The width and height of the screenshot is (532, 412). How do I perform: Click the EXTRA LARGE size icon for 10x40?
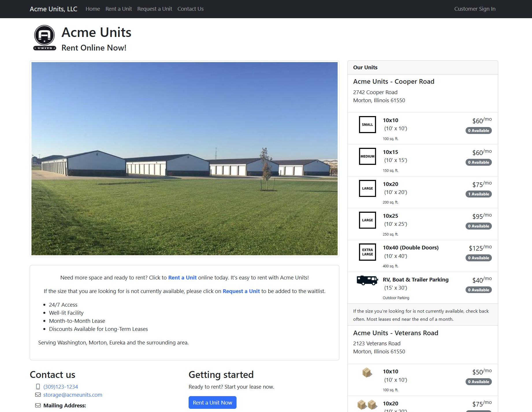tap(367, 252)
